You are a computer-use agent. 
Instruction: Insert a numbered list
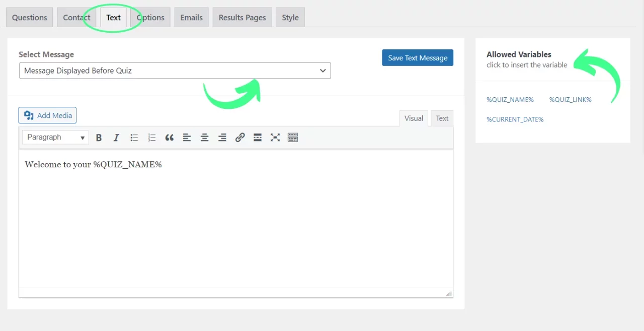[152, 138]
